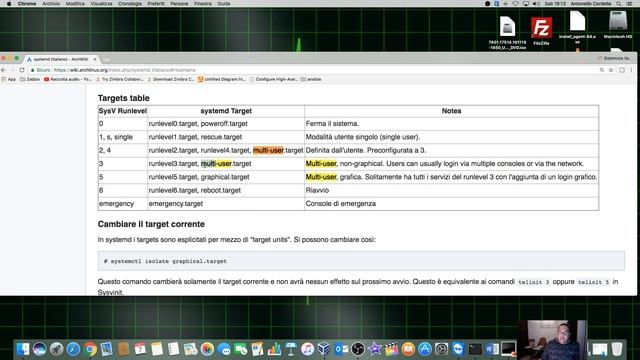Open iTunes music note icon in Dock
Image resolution: width=640 pixels, height=360 pixels.
pyautogui.click(x=307, y=349)
